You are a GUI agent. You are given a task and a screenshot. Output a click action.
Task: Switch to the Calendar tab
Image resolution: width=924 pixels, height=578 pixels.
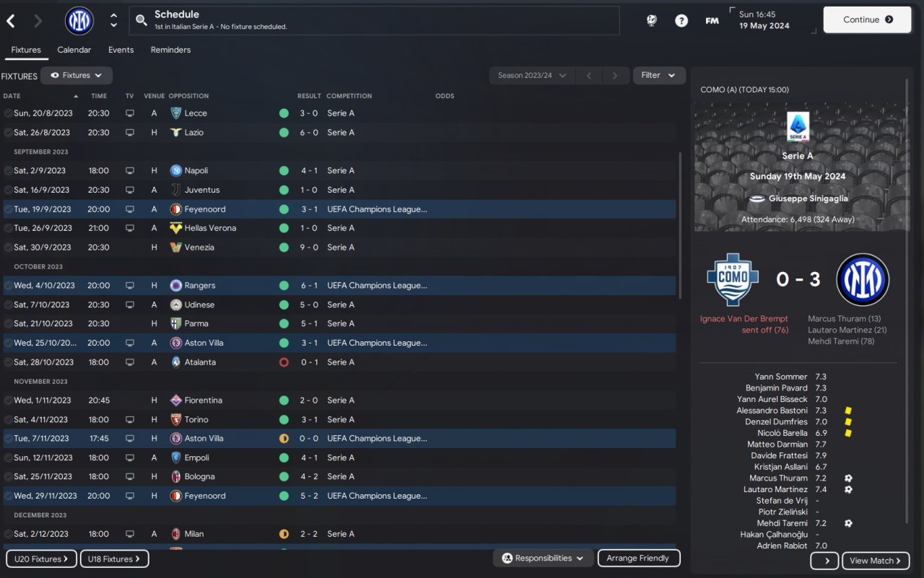(x=74, y=50)
